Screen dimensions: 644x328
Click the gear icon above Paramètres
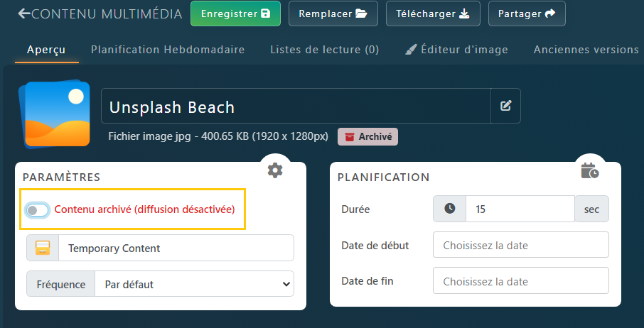pos(275,170)
